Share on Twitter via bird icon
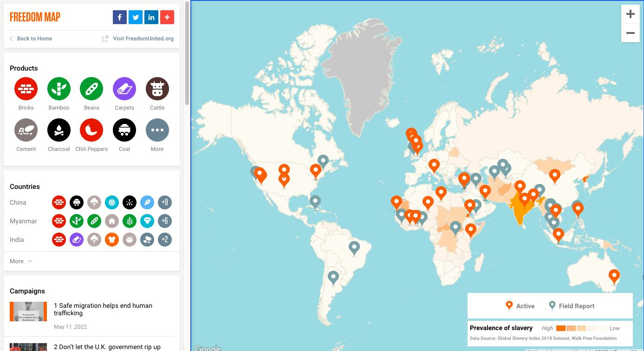This screenshot has width=644, height=351. pyautogui.click(x=135, y=17)
